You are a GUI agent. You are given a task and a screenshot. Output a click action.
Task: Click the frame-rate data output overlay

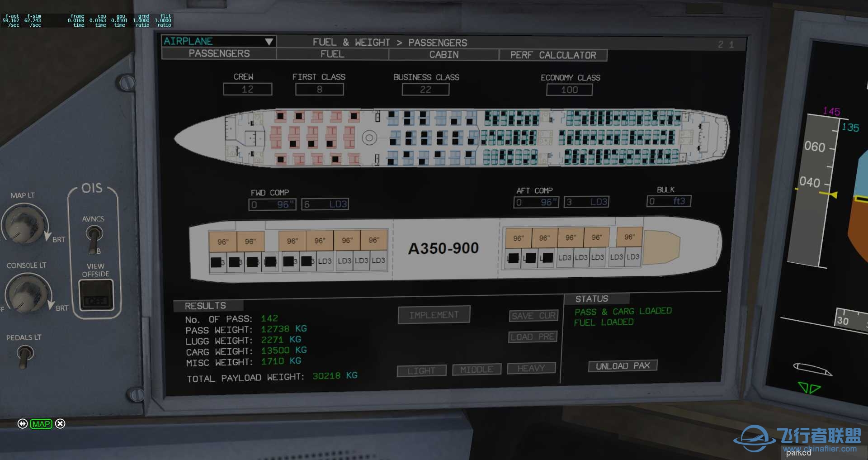[87, 20]
